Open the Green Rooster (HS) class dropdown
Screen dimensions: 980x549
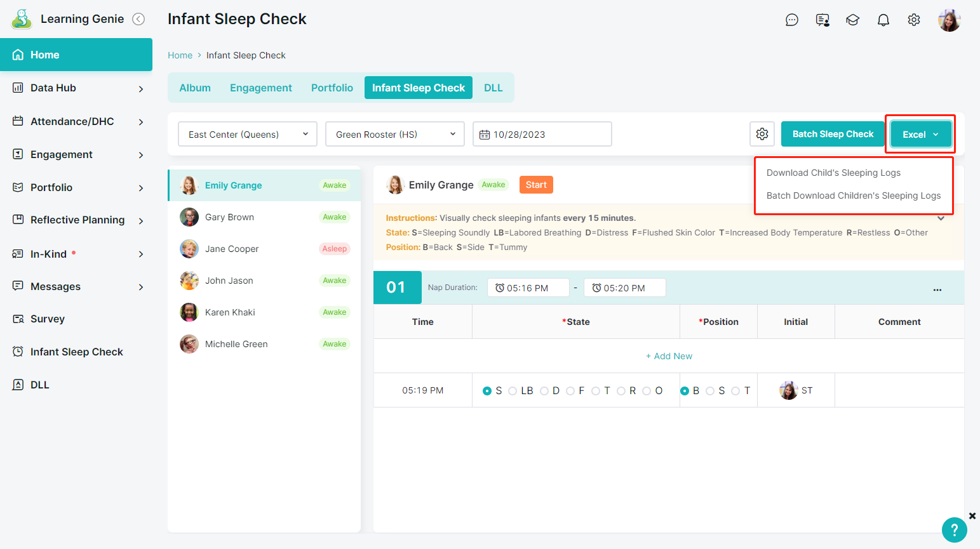394,135
